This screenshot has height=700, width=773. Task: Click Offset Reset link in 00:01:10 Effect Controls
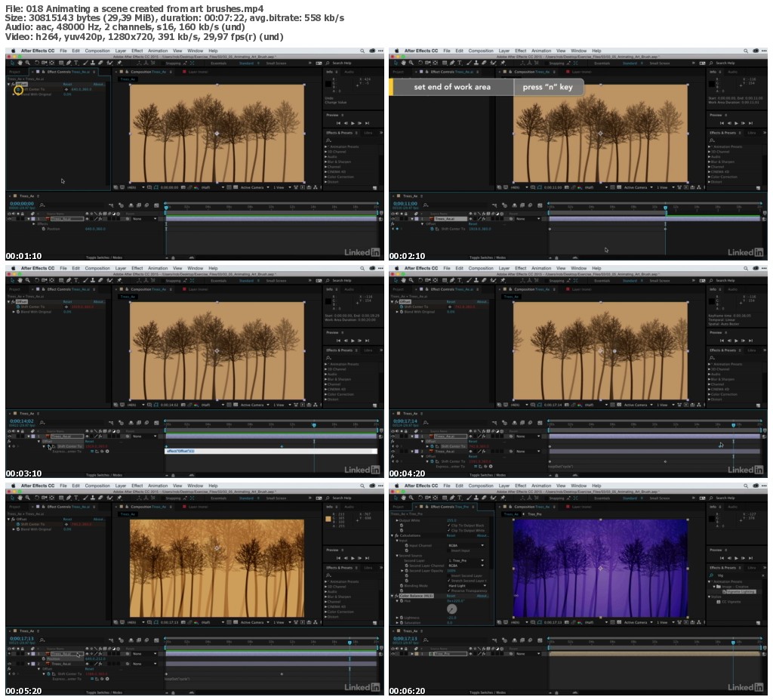coord(67,85)
